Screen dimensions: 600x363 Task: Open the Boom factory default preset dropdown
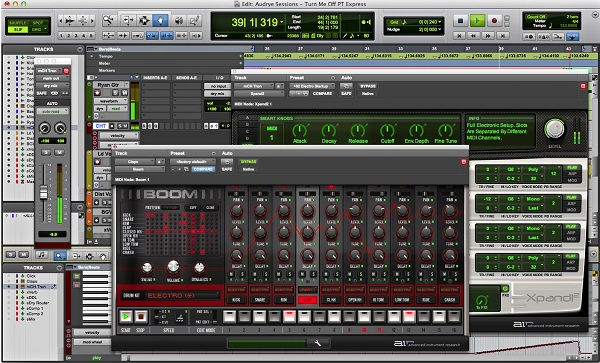pos(193,162)
